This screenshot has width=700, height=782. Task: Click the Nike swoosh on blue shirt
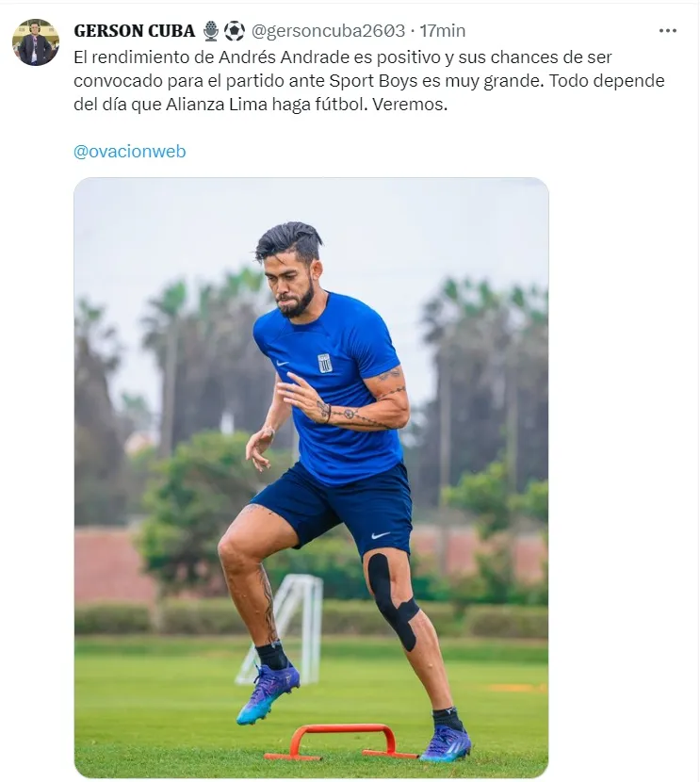(283, 363)
